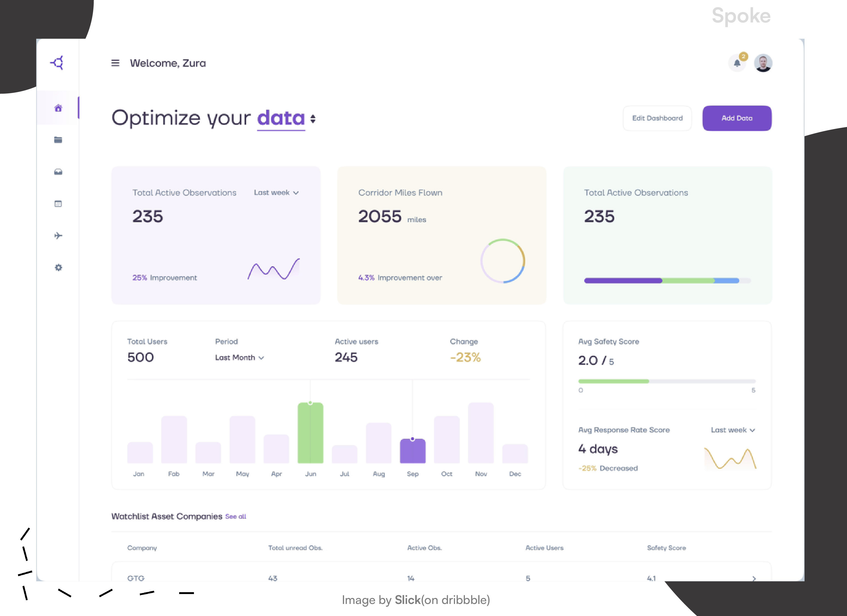Click the Safety Score column header
847x616 pixels.
click(x=667, y=548)
